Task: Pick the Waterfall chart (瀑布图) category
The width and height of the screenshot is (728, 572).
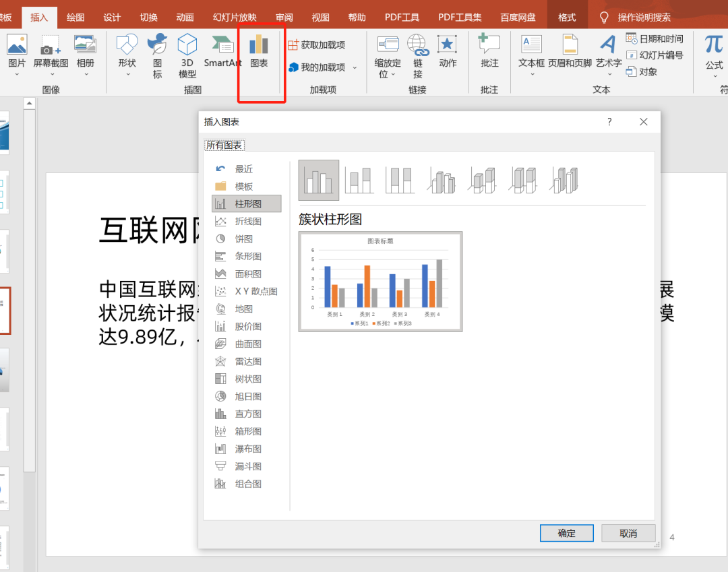Action: 247,449
